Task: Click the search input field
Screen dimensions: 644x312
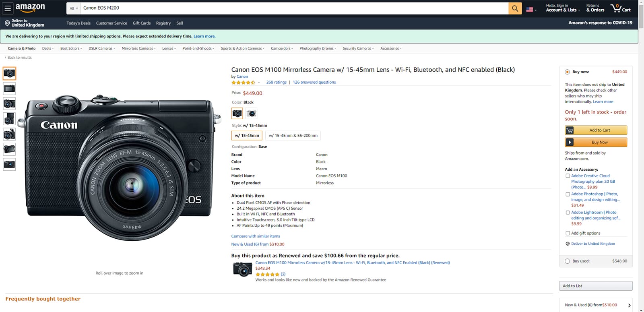Action: (294, 8)
